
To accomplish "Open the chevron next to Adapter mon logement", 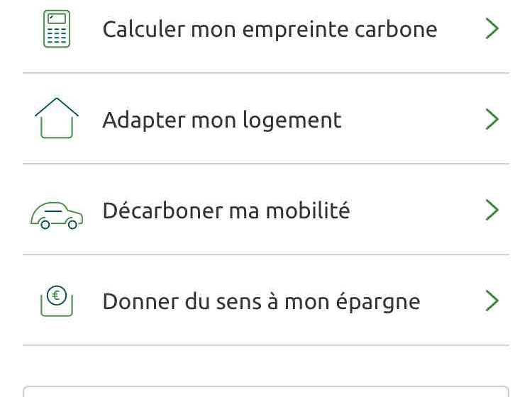I will [492, 120].
